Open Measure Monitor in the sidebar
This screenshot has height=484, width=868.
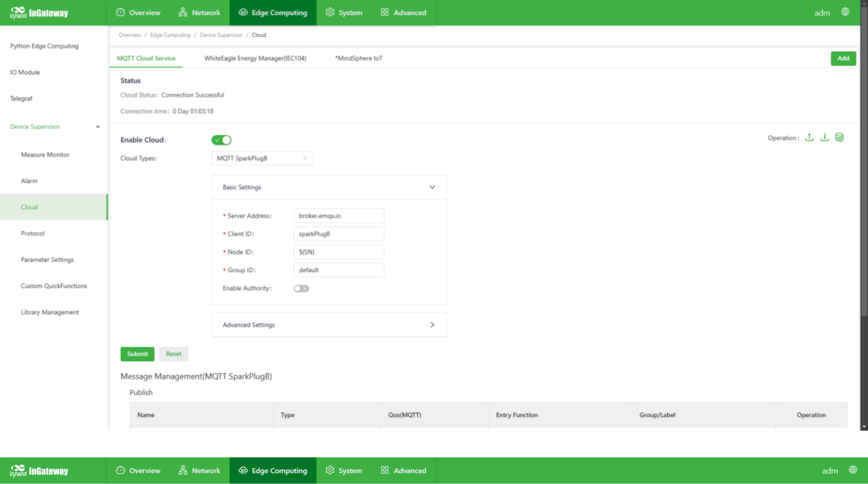45,155
